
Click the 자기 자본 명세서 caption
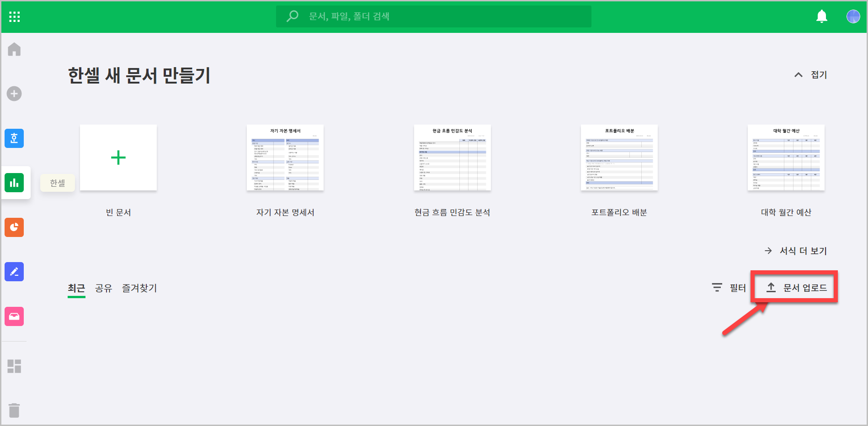285,212
